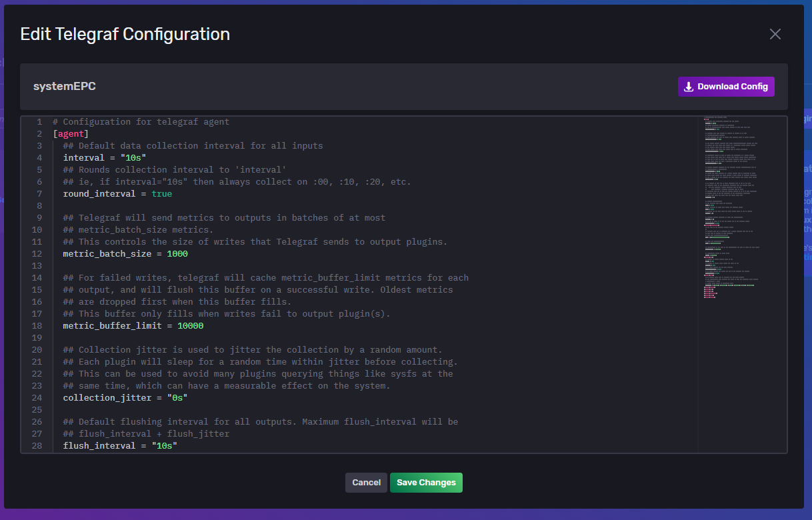Click the Download Config button

tap(726, 87)
